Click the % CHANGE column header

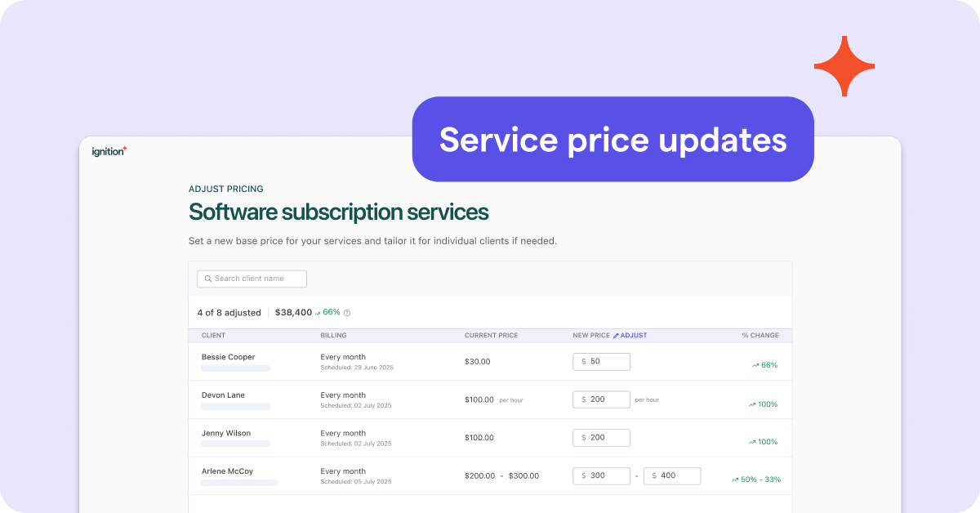759,336
